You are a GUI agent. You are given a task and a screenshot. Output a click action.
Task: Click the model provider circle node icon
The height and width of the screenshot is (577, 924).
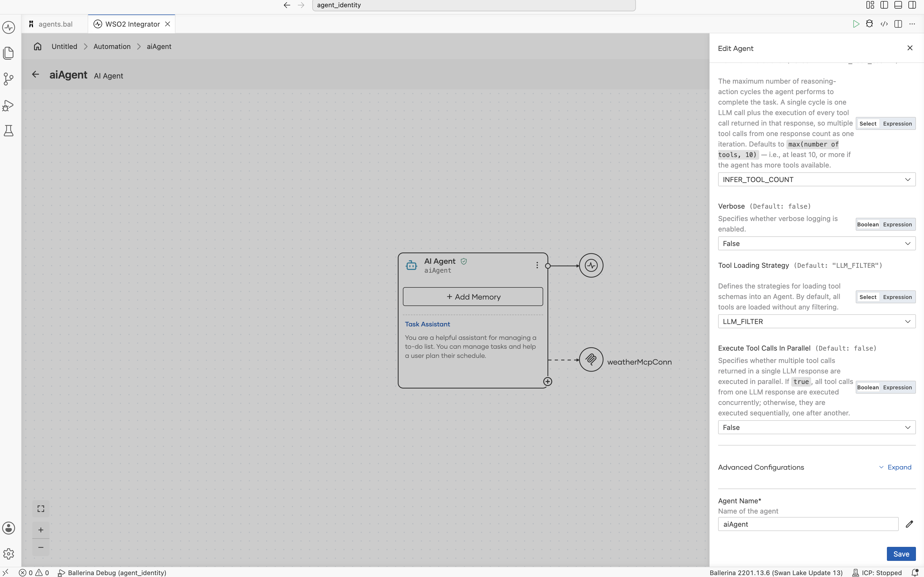(591, 265)
